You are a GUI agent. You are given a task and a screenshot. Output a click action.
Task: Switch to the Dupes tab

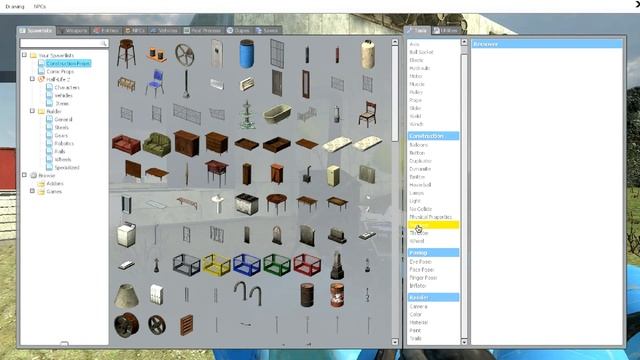(238, 30)
